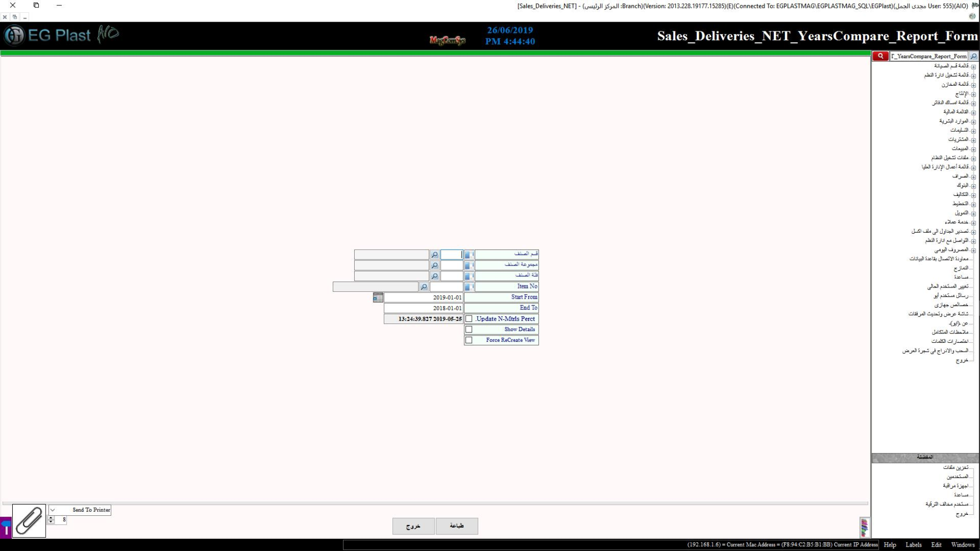The width and height of the screenshot is (980, 551).
Task: Click the purple icon at bottom-left corner
Action: pos(5,527)
